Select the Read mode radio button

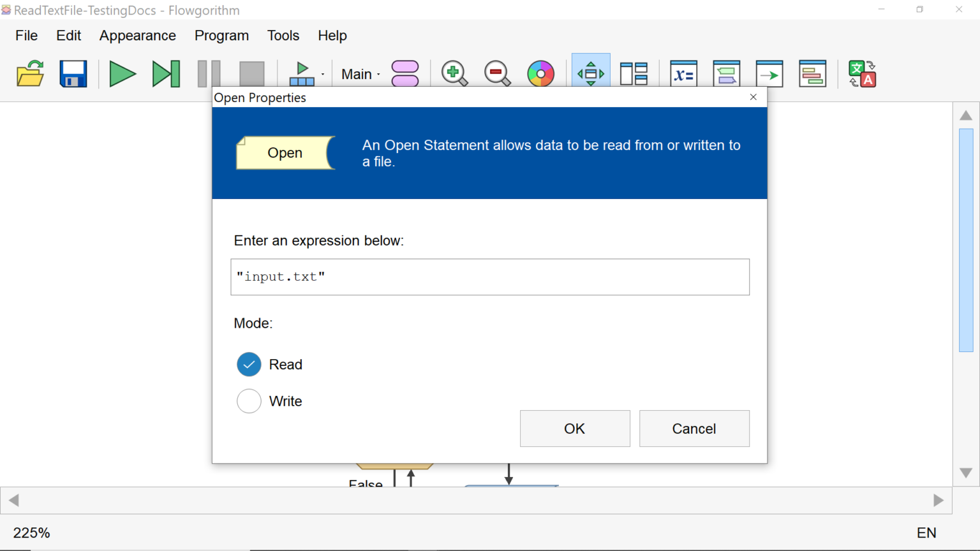point(249,364)
